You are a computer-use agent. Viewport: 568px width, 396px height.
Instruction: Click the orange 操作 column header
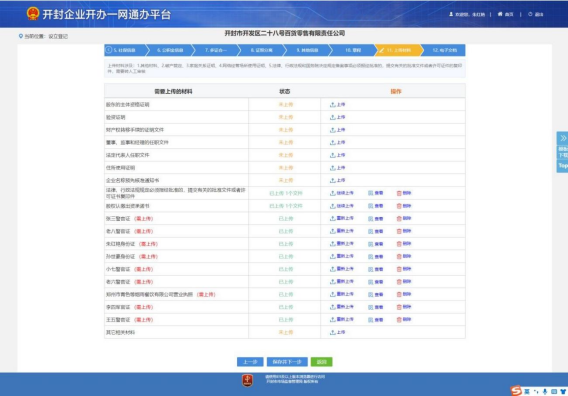396,92
